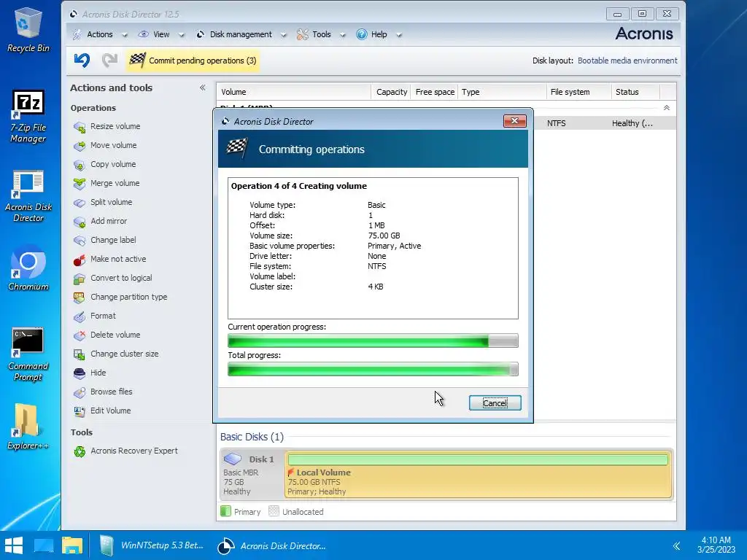
Task: Select the Edit Volume icon
Action: [x=80, y=411]
